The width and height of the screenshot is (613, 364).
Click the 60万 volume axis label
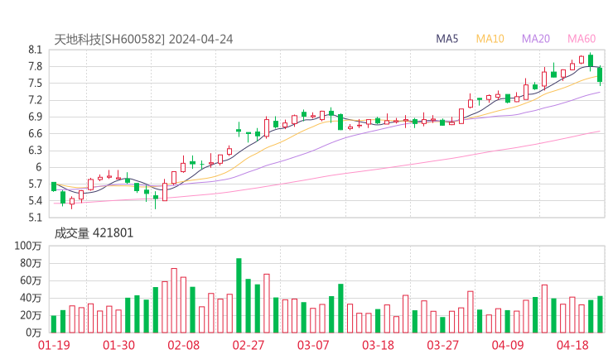point(31,280)
